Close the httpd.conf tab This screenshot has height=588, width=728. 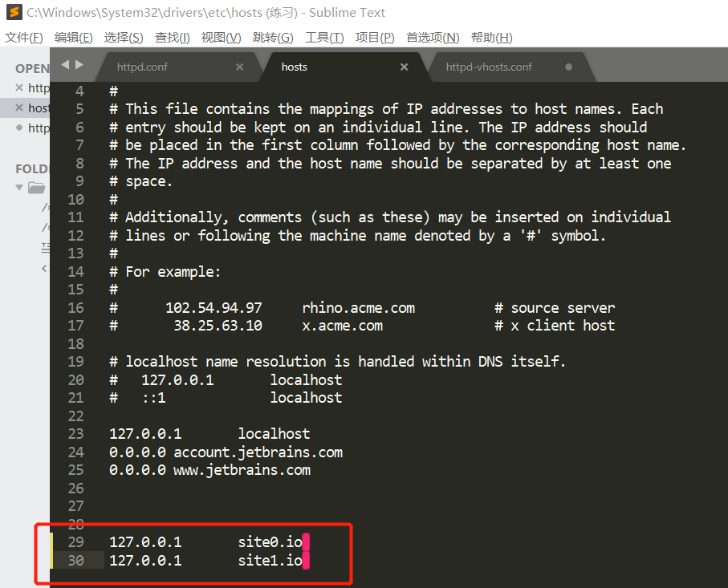[239, 67]
